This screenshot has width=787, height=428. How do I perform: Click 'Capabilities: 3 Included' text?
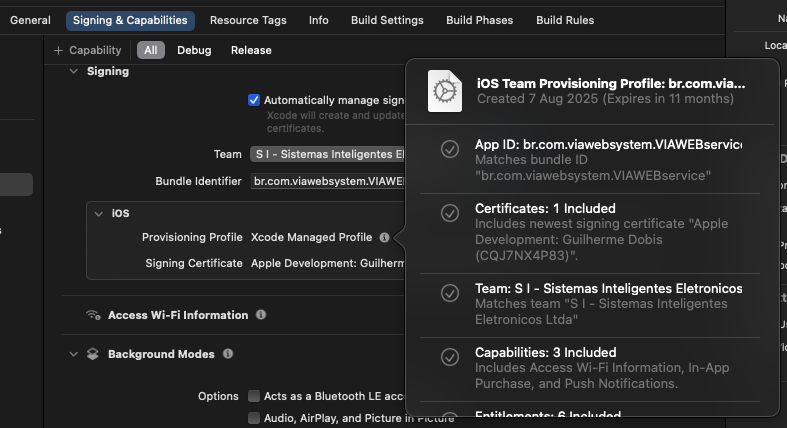point(546,352)
